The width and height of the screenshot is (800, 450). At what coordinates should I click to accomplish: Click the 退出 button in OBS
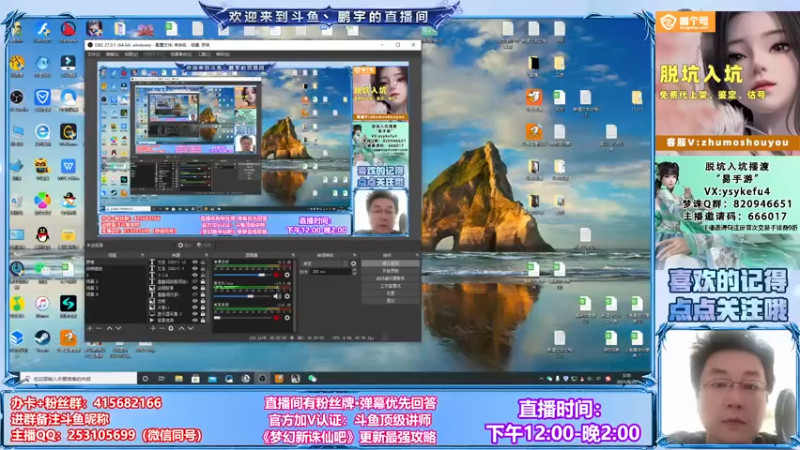click(x=391, y=301)
